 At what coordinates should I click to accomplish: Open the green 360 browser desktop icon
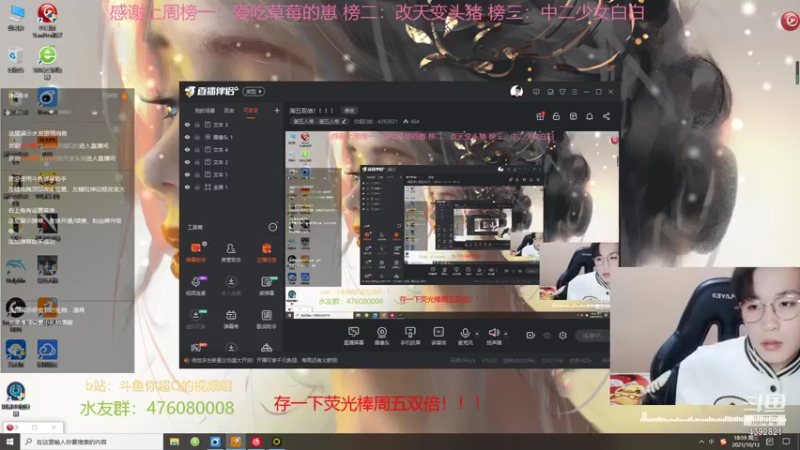(47, 61)
